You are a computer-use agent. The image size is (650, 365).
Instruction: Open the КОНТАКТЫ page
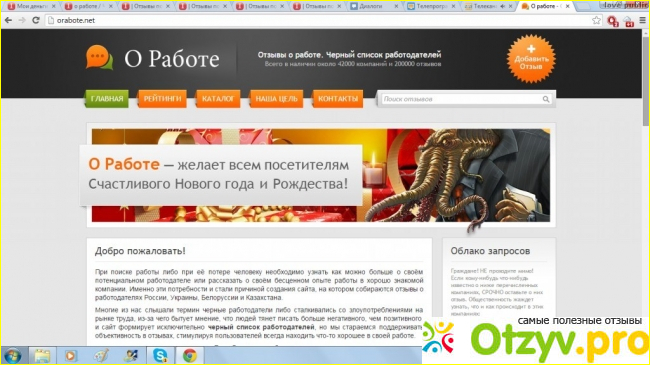[338, 99]
